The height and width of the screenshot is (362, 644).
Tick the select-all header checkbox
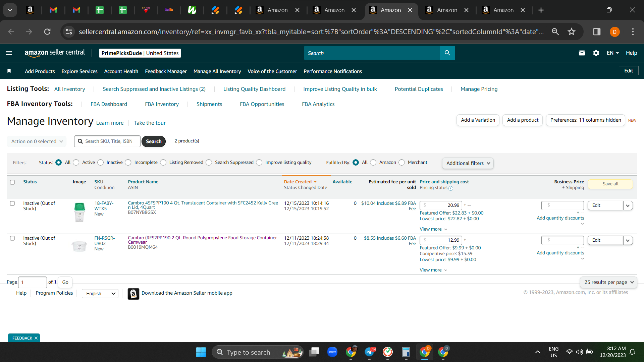pyautogui.click(x=12, y=182)
